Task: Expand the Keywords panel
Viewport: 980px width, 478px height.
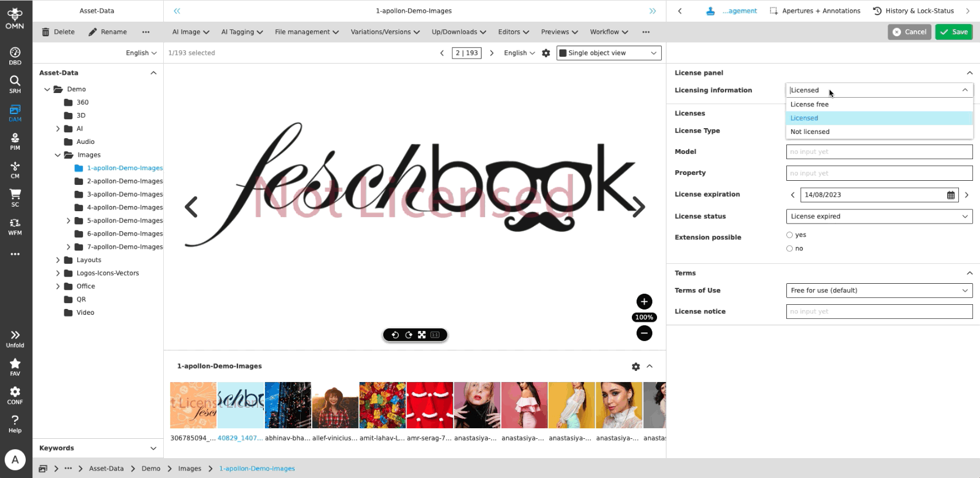Action: [x=153, y=449]
